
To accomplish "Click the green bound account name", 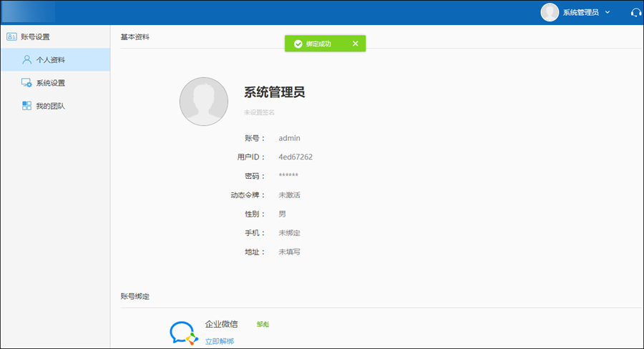I will pos(263,325).
